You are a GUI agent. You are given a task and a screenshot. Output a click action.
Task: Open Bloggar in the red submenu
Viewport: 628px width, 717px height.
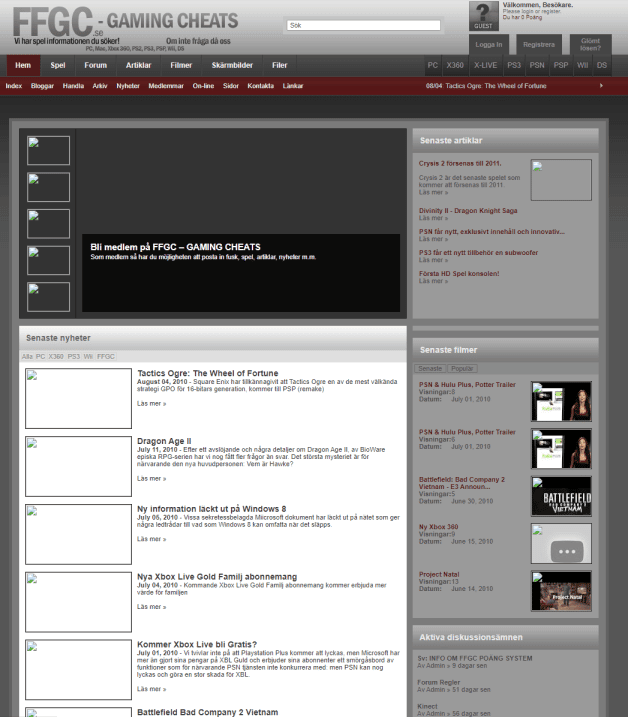tap(42, 86)
